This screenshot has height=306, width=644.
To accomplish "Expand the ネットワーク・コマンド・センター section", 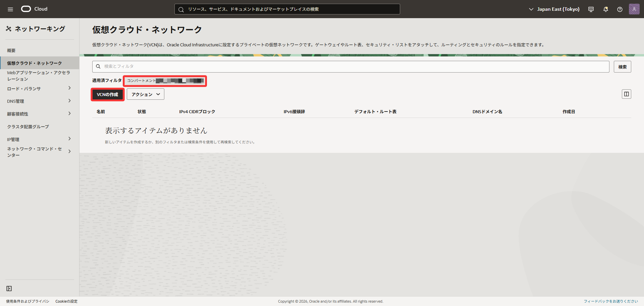I will pyautogui.click(x=69, y=151).
